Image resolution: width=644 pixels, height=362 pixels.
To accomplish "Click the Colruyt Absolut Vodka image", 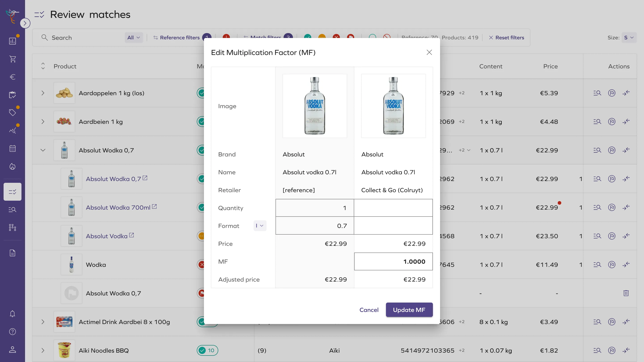I will point(393,106).
